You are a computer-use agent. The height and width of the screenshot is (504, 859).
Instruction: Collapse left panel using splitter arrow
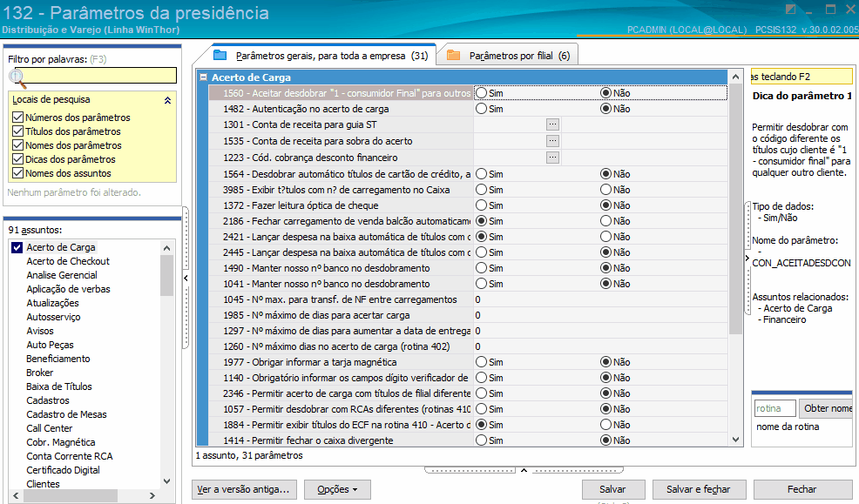coord(186,278)
